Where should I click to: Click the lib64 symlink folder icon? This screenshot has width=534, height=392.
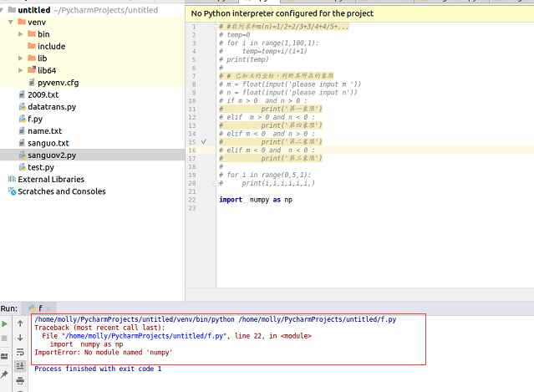pyautogui.click(x=32, y=70)
